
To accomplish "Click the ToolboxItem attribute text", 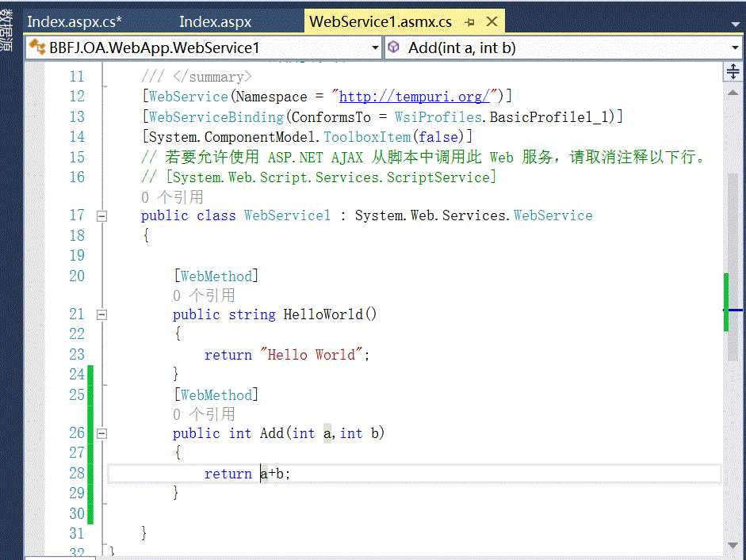I will point(367,137).
